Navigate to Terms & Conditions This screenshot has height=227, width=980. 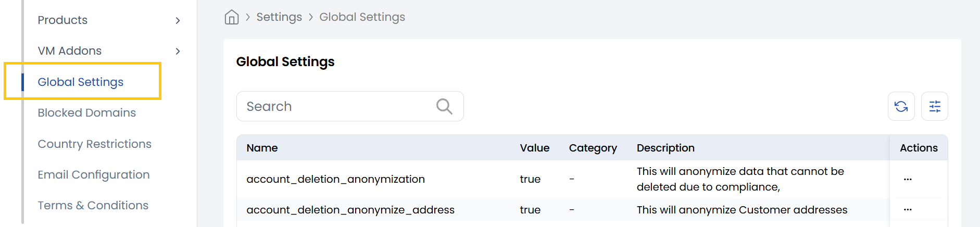click(x=93, y=205)
